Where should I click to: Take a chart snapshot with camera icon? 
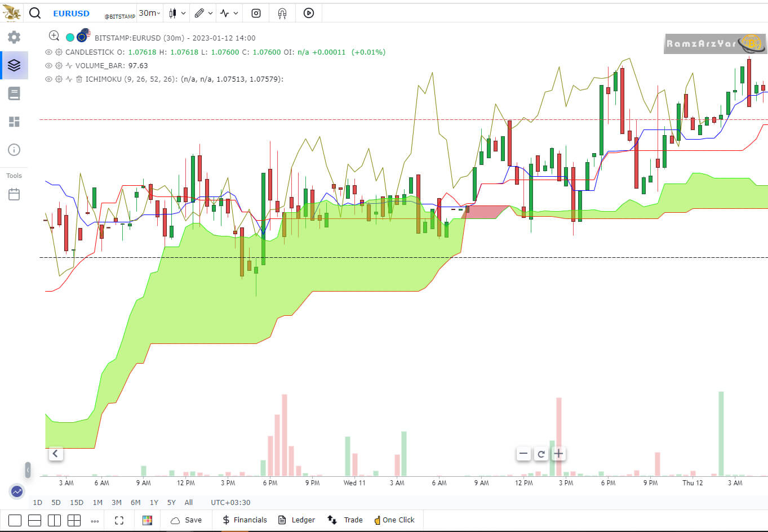pyautogui.click(x=256, y=13)
